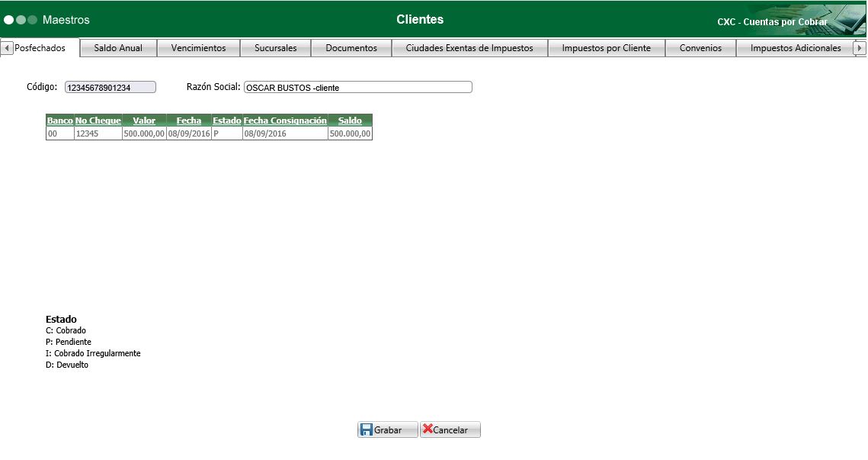Click the tab scroll right arrow
Image resolution: width=868 pixels, height=460 pixels.
pyautogui.click(x=860, y=48)
